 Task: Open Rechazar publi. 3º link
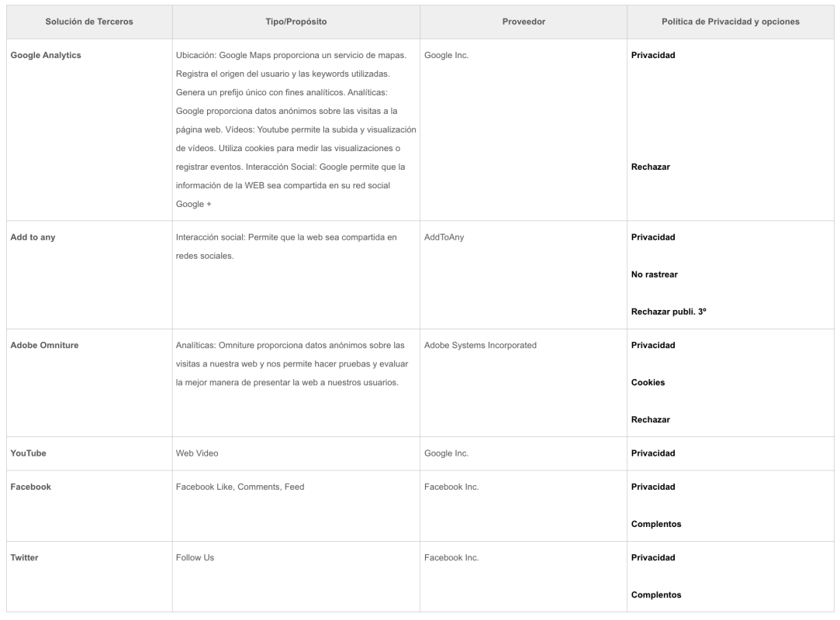[668, 312]
